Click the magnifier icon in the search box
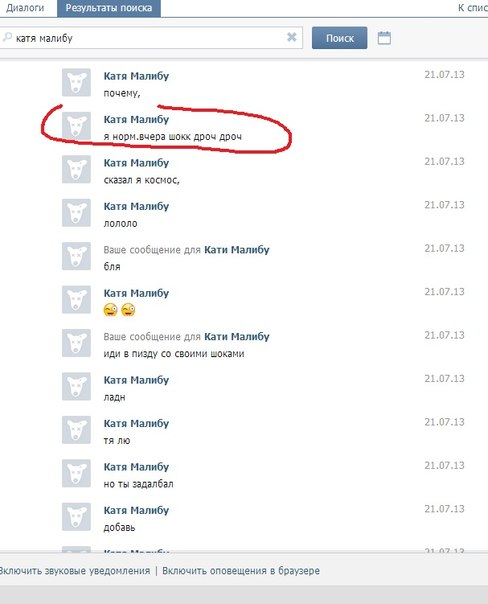Viewport: 488px width, 604px height. tap(7, 37)
